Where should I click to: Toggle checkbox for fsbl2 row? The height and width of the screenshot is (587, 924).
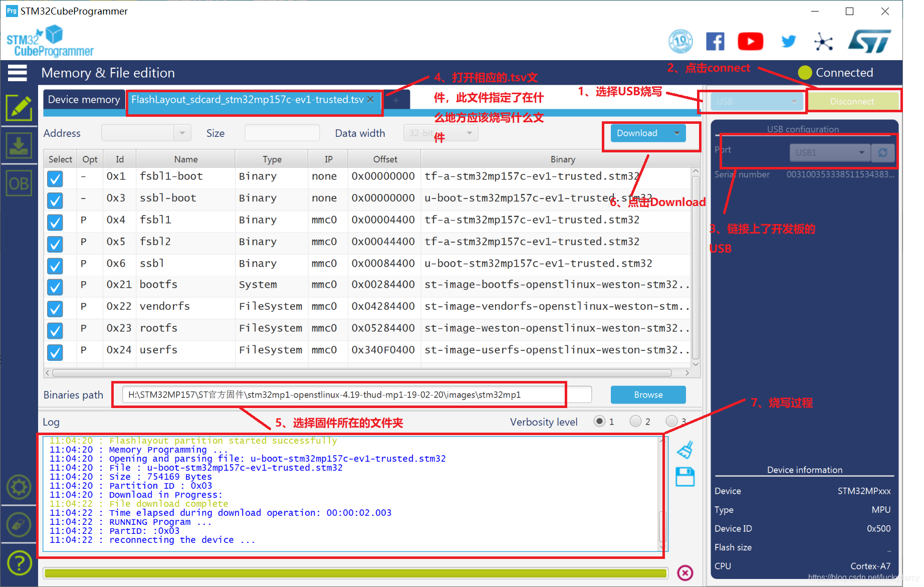click(55, 244)
